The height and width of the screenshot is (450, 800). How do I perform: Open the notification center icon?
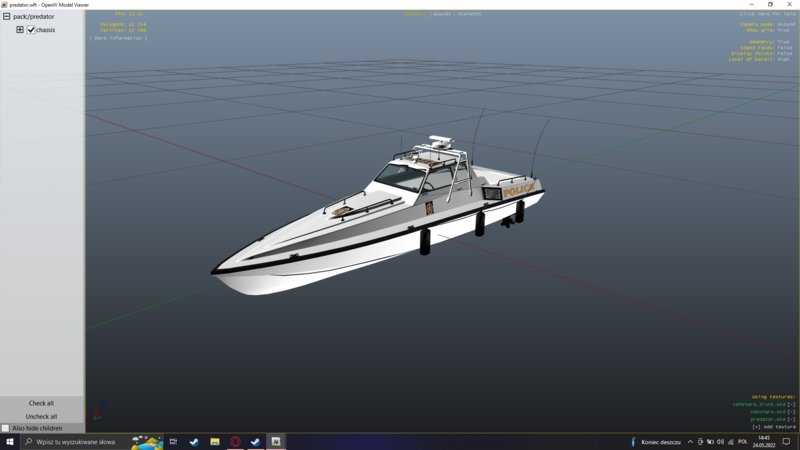click(x=787, y=442)
